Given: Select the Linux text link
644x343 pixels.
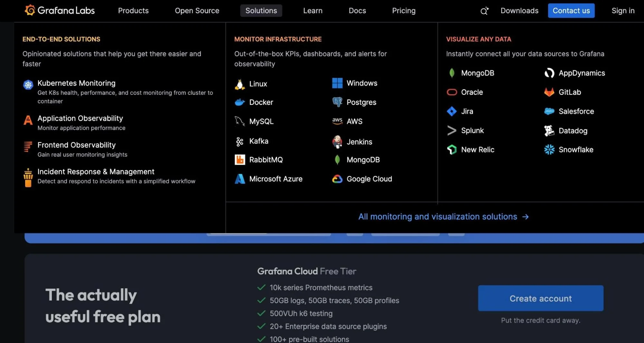Looking at the screenshot, I should point(258,84).
